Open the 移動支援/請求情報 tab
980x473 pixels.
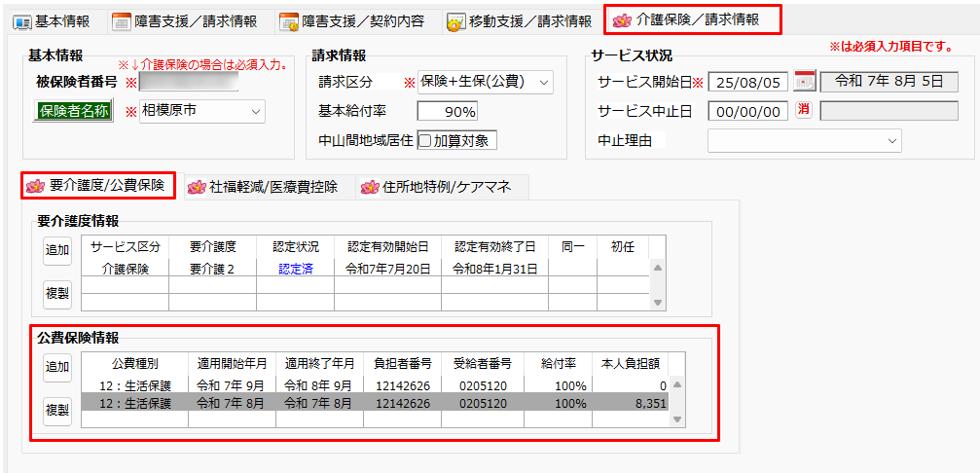pyautogui.click(x=520, y=21)
